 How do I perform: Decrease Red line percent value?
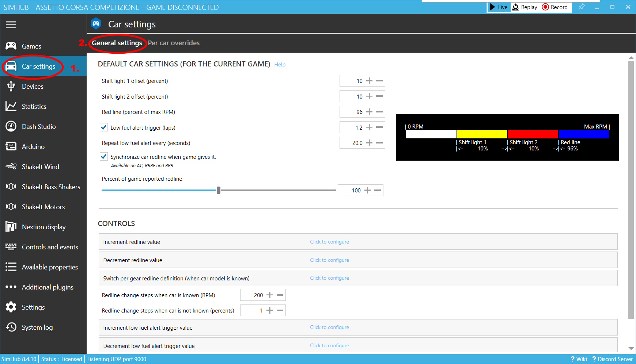coord(379,112)
